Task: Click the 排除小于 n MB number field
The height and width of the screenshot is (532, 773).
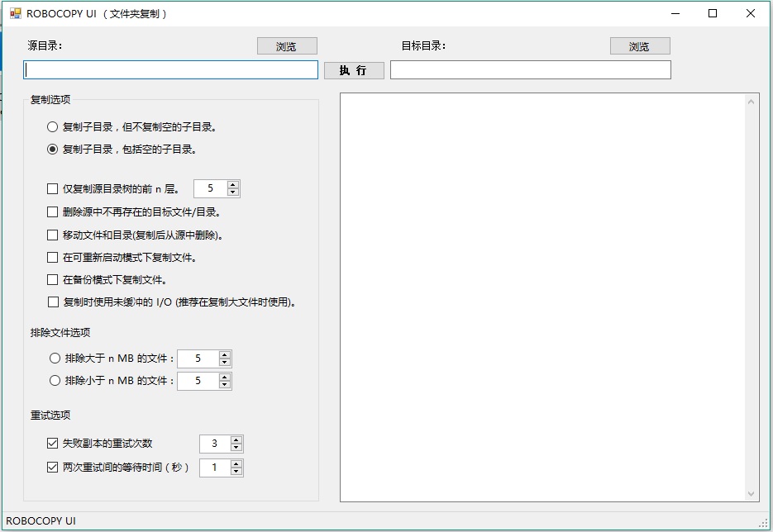Action: click(x=198, y=381)
